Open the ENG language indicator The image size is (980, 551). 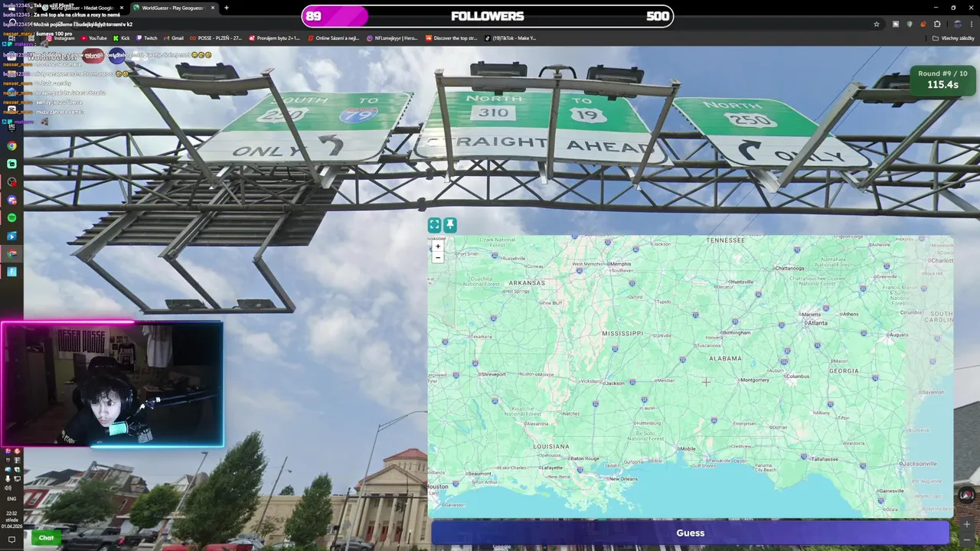[11, 498]
